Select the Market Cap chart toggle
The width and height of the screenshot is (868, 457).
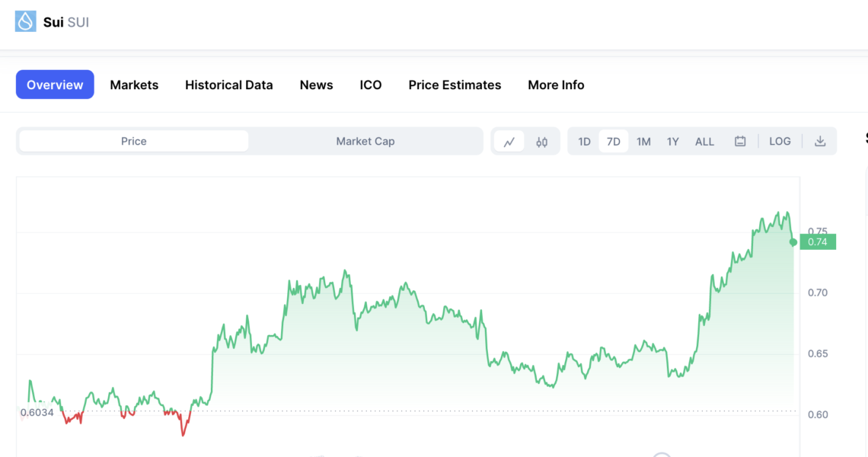tap(365, 141)
